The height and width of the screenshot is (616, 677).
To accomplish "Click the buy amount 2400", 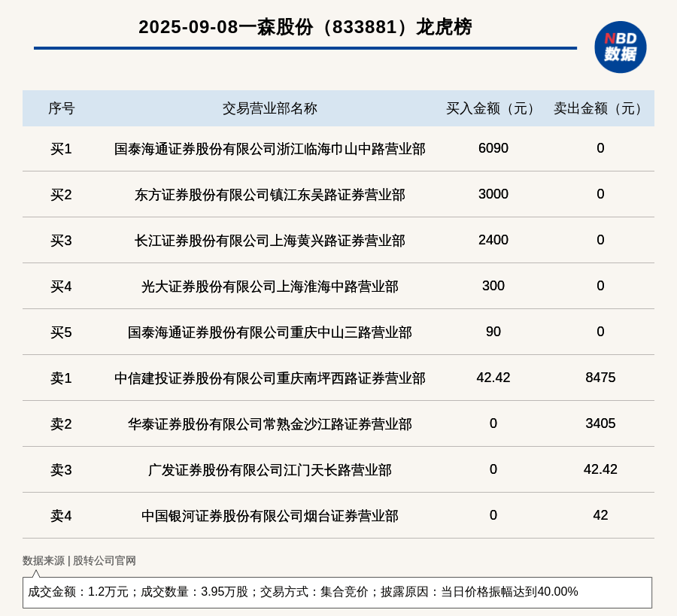I will (493, 240).
